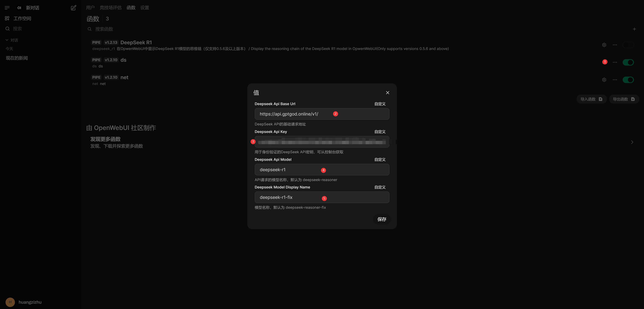Image resolution: width=644 pixels, height=309 pixels.
Task: Disable the net function toggle
Action: click(x=628, y=80)
